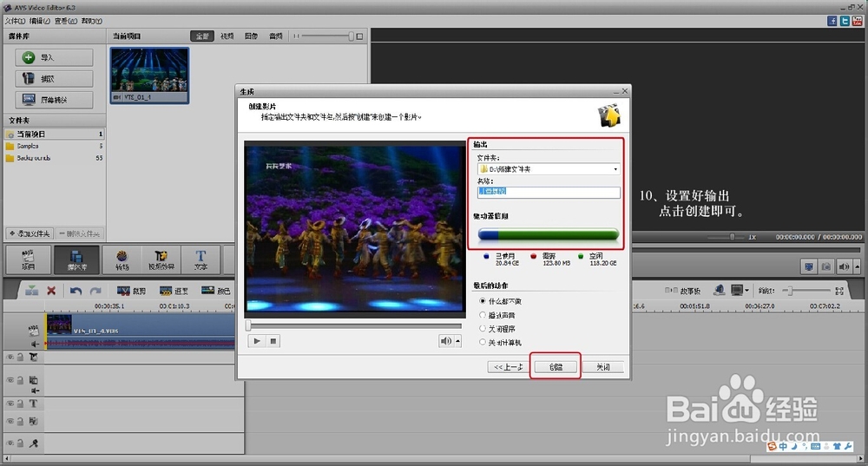Open the Text (T) tab in center toolbar

pos(201,259)
